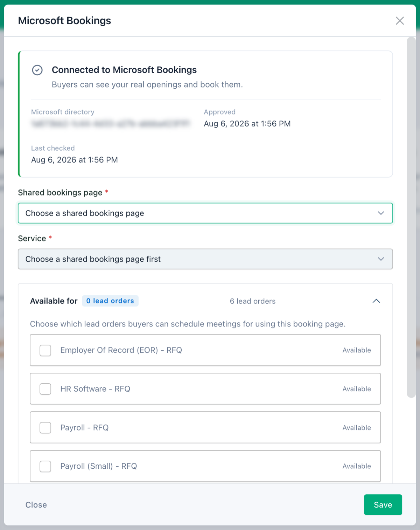Click the dialog vertical scrollbar
The height and width of the screenshot is (530, 420).
pyautogui.click(x=411, y=217)
